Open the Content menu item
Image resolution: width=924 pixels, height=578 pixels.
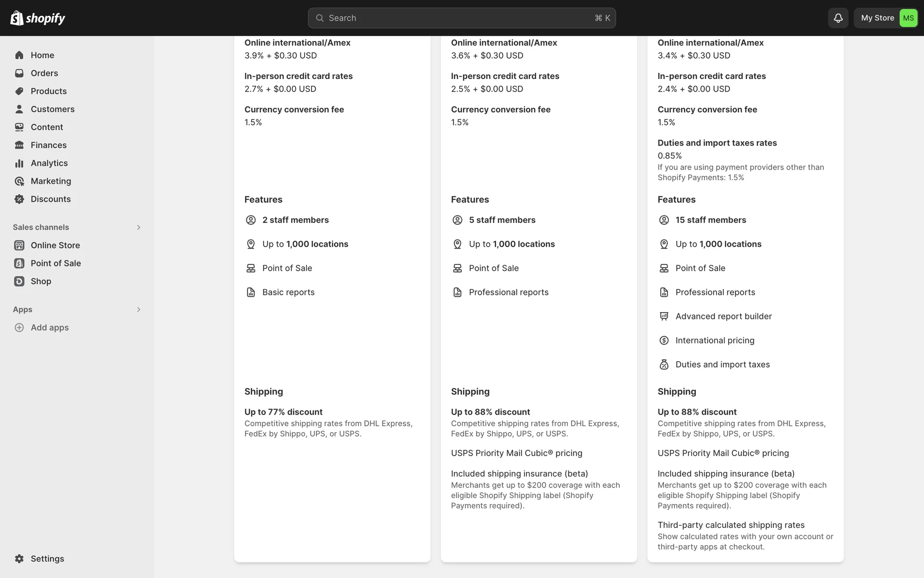47,127
